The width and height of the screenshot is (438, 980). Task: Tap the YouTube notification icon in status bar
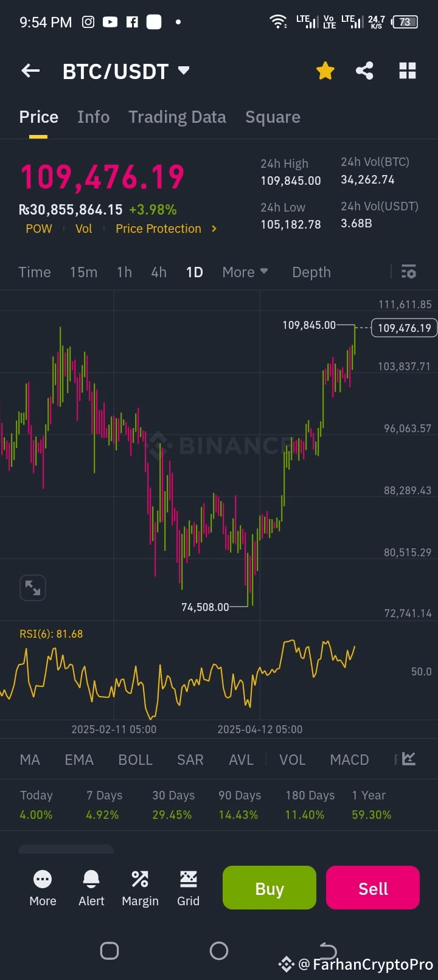(110, 22)
